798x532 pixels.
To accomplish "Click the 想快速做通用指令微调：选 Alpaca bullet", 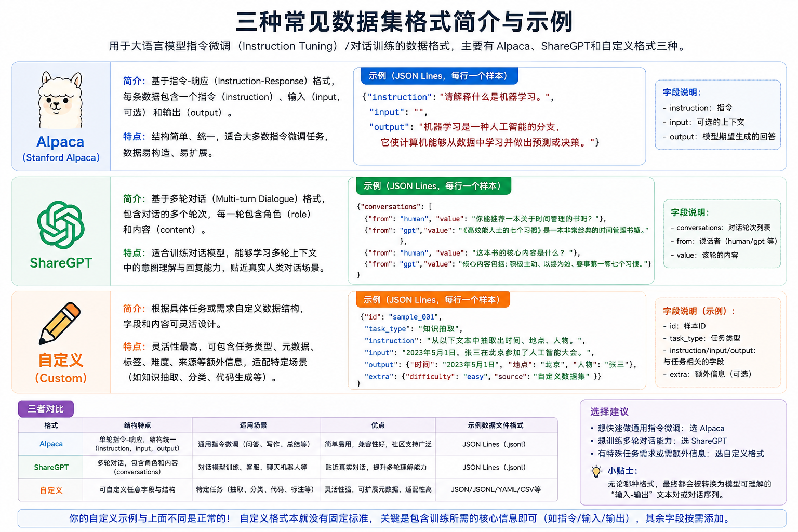I will coord(657,429).
